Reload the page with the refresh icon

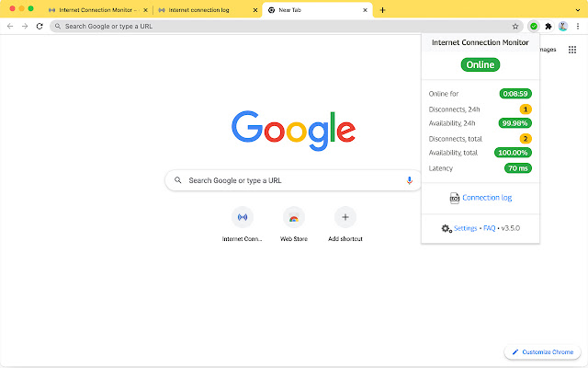[40, 27]
